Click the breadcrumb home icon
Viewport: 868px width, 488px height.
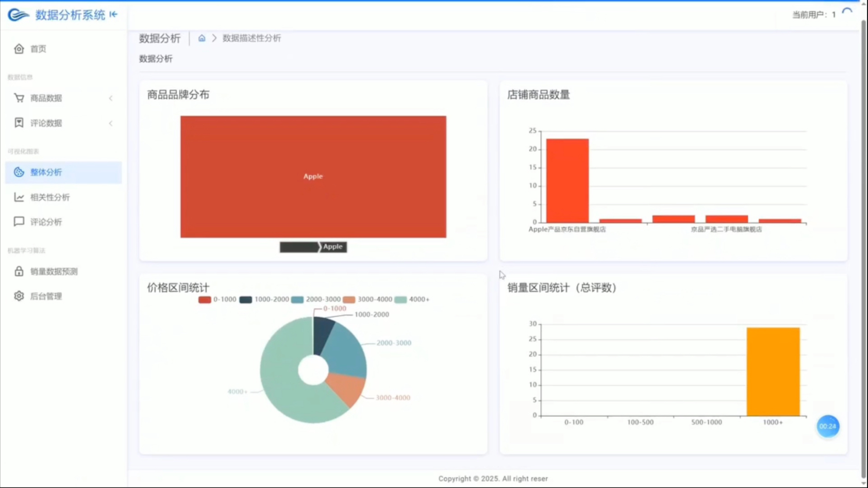coord(202,38)
